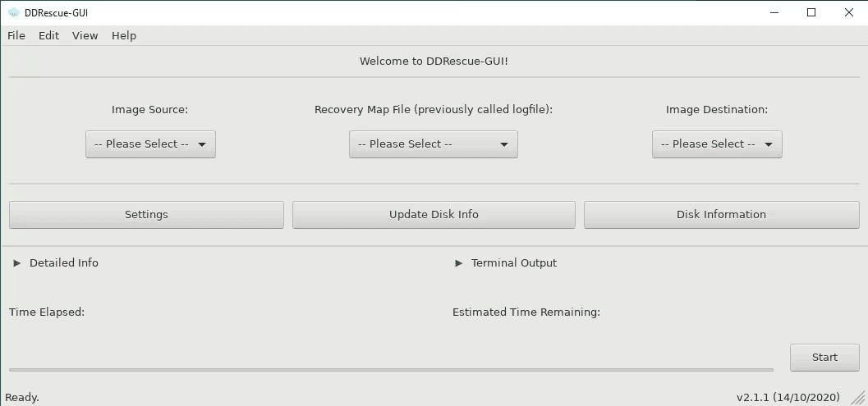This screenshot has width=868, height=406.
Task: Open the Image Source combo box
Action: 150,144
